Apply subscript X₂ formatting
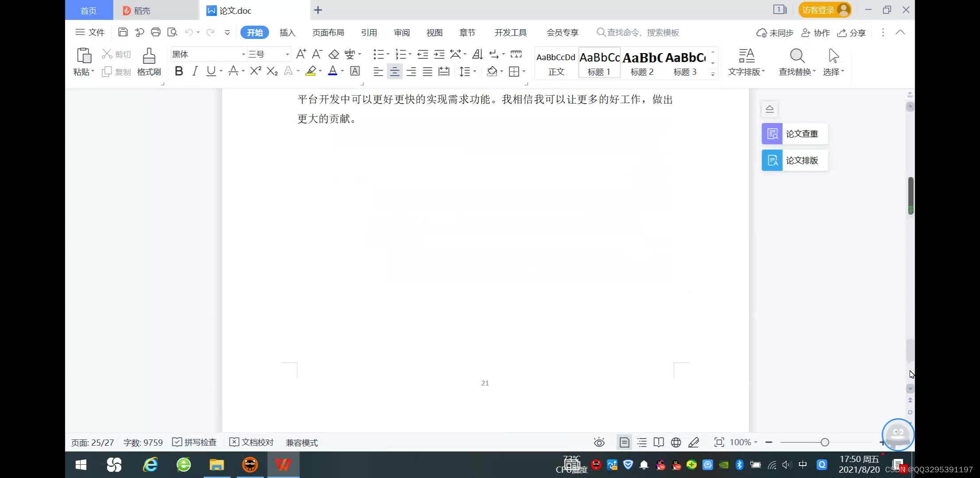 [272, 71]
